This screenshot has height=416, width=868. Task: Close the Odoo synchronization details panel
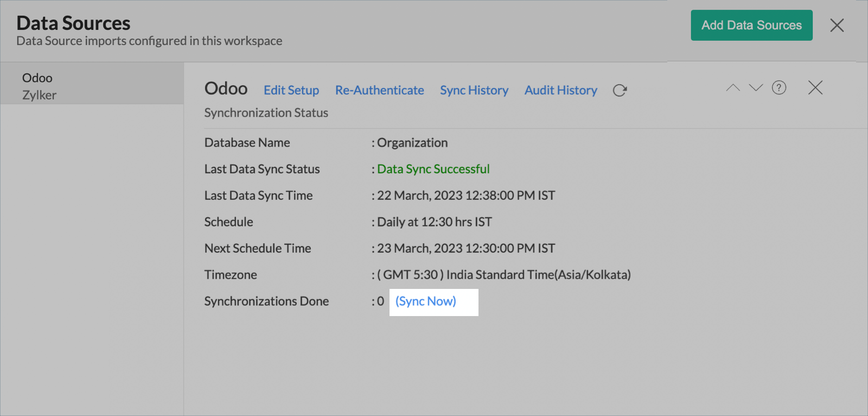(x=815, y=88)
